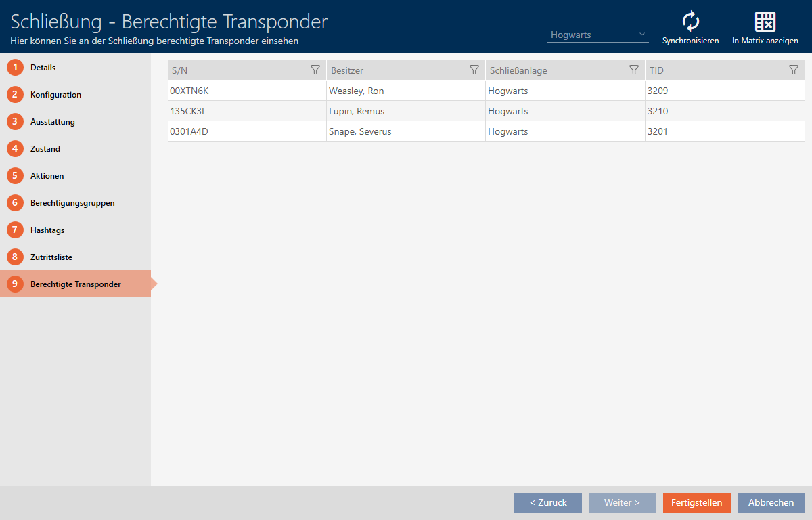Go to the Zustand step
This screenshot has height=520, width=812.
click(x=45, y=149)
